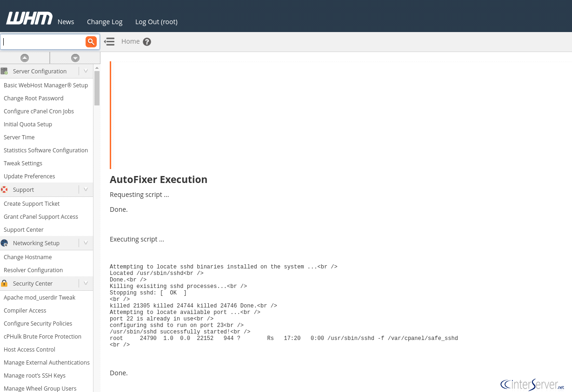Open Update Preferences
This screenshot has width=572, height=392.
[29, 176]
